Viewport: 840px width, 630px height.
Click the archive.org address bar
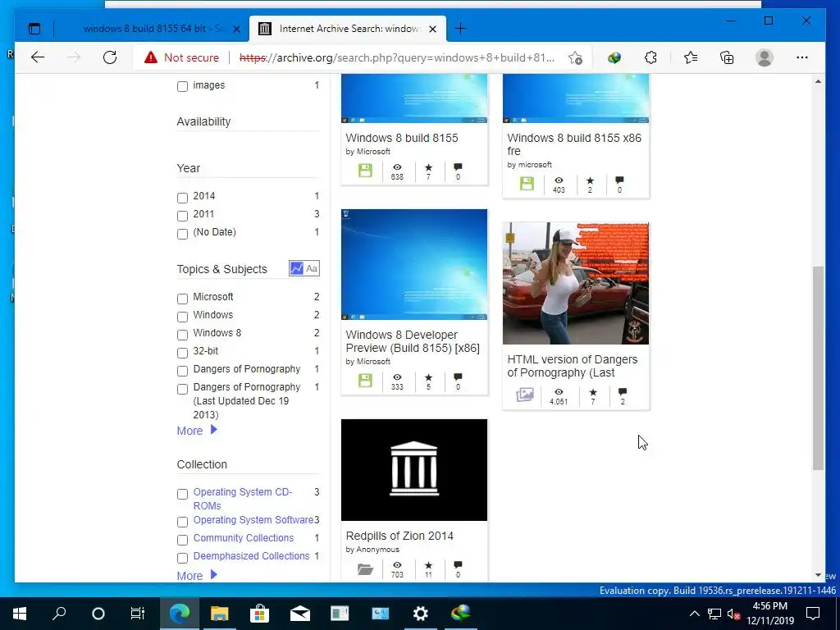coord(396,58)
